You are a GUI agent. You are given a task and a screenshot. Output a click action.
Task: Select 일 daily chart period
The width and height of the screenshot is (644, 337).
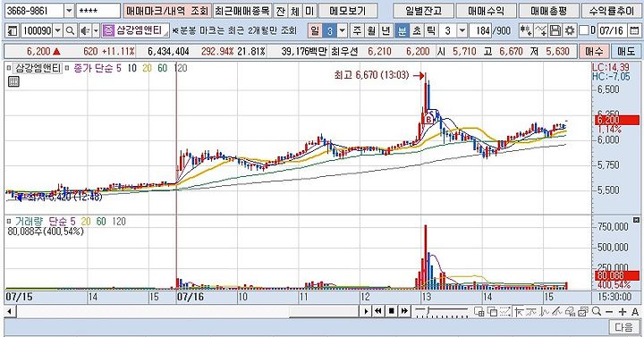pyautogui.click(x=314, y=30)
